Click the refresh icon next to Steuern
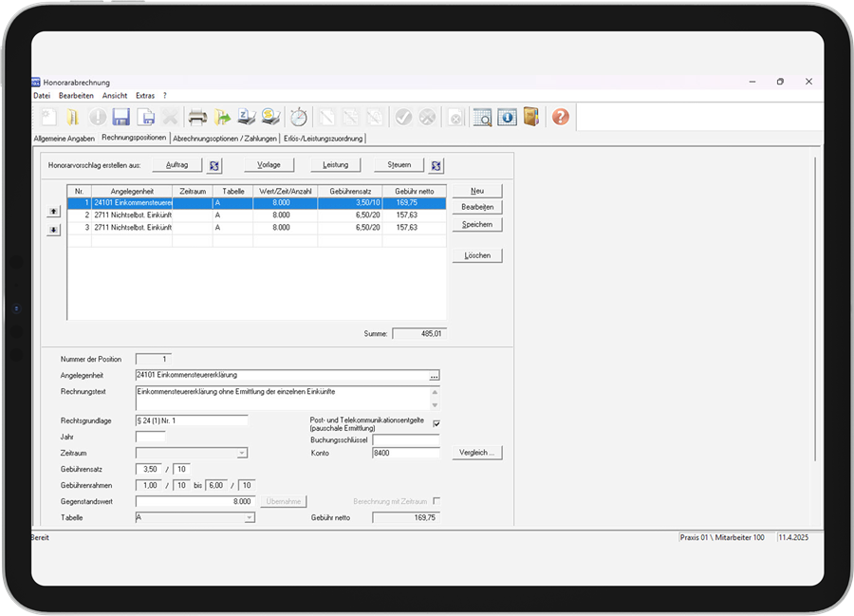 click(436, 165)
